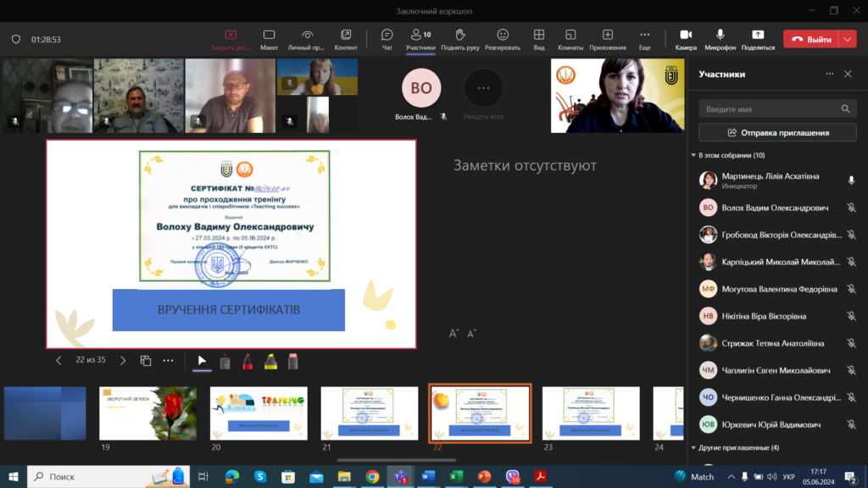Expand the 'Другие приглашенные (4)' section

click(x=693, y=447)
